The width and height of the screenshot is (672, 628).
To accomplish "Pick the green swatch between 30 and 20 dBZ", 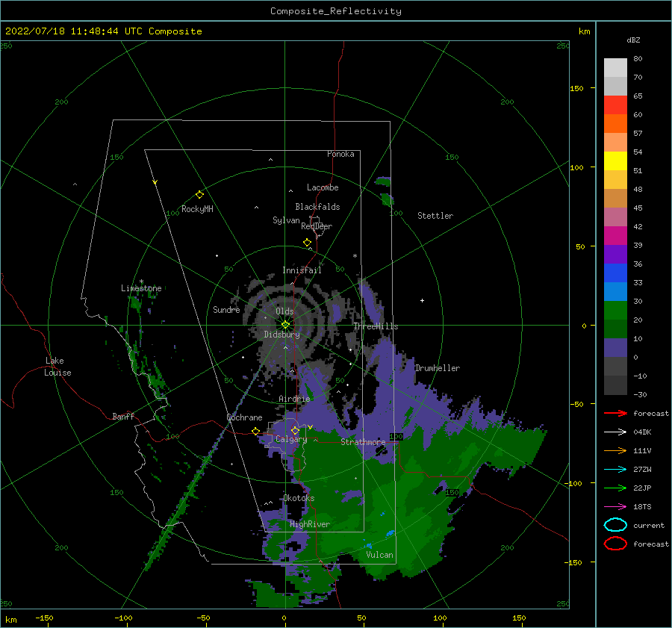I will pyautogui.click(x=615, y=311).
